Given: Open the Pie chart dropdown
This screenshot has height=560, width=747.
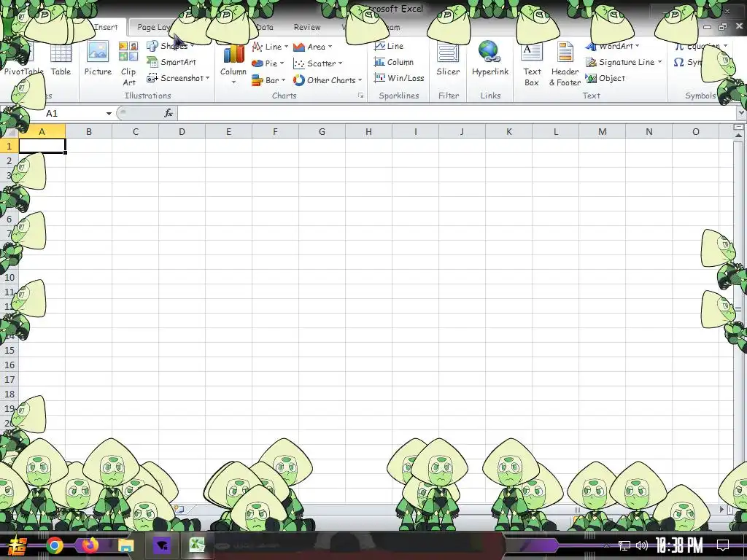Looking at the screenshot, I should [268, 63].
